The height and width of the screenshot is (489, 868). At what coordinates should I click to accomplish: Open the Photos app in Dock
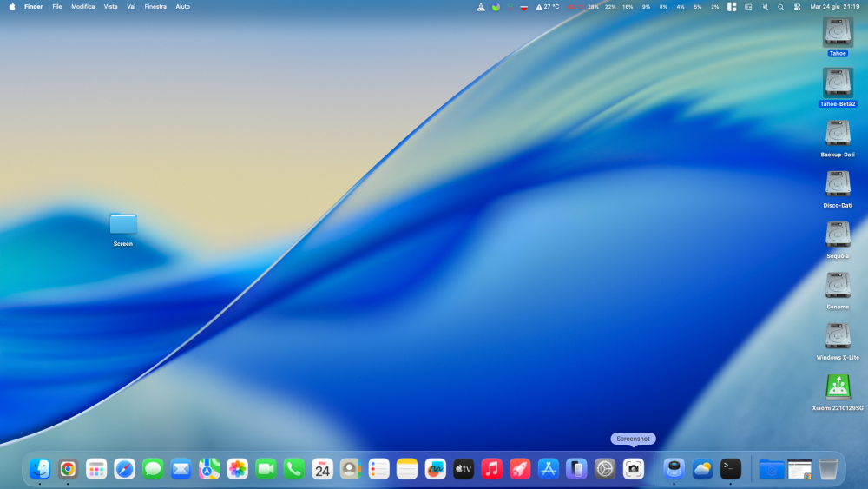point(238,469)
